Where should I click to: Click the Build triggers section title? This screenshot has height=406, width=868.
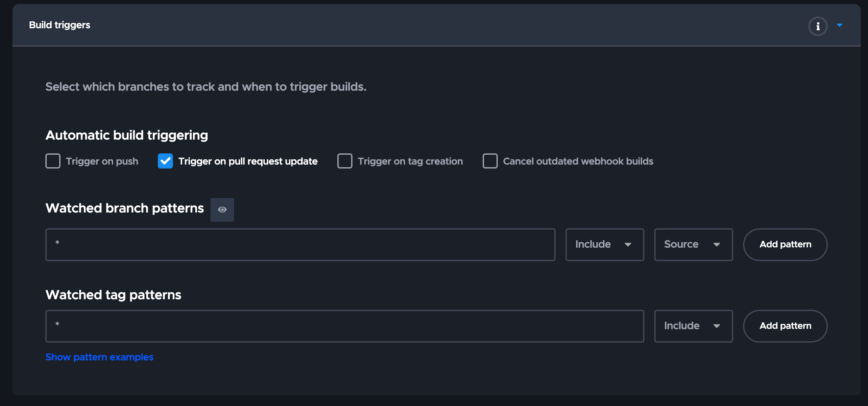60,25
